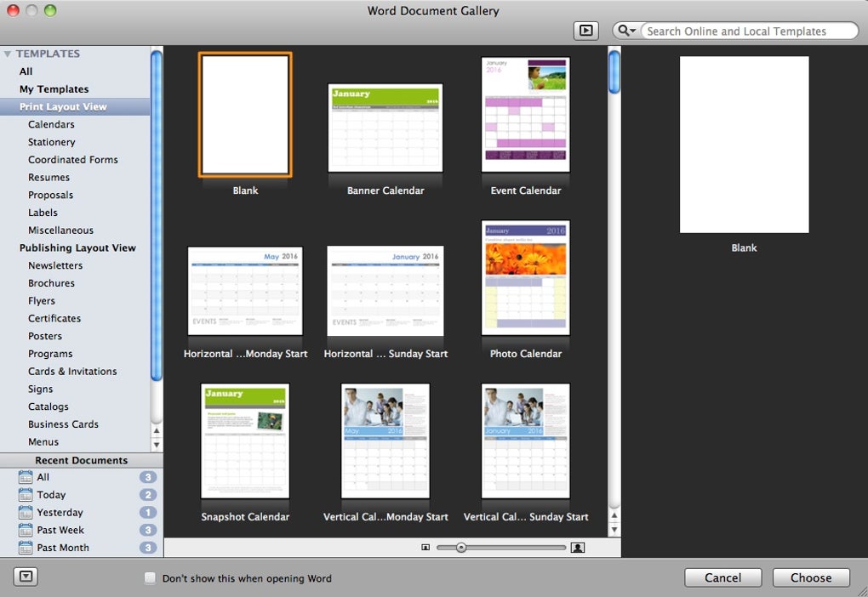Open the Signs category
868x597 pixels.
[75, 389]
